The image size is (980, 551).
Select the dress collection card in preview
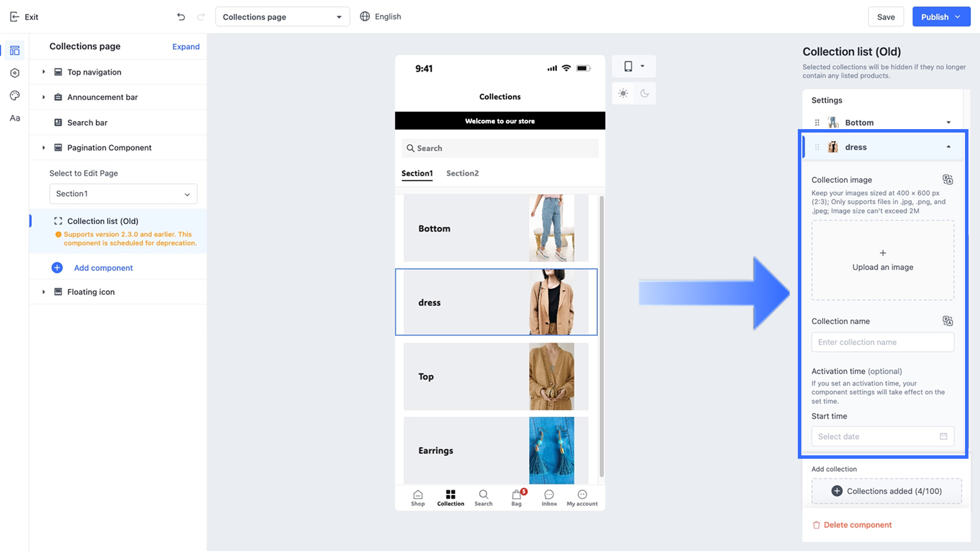point(496,302)
